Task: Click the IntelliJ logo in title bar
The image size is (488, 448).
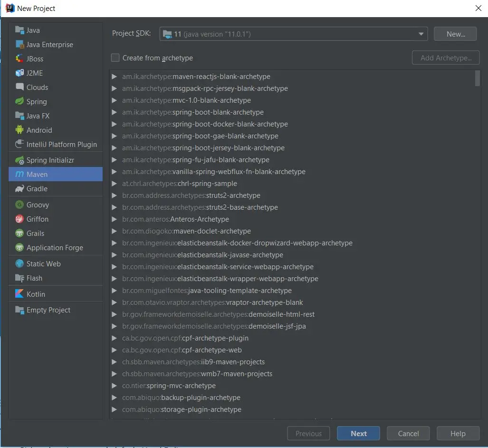Action: tap(10, 8)
